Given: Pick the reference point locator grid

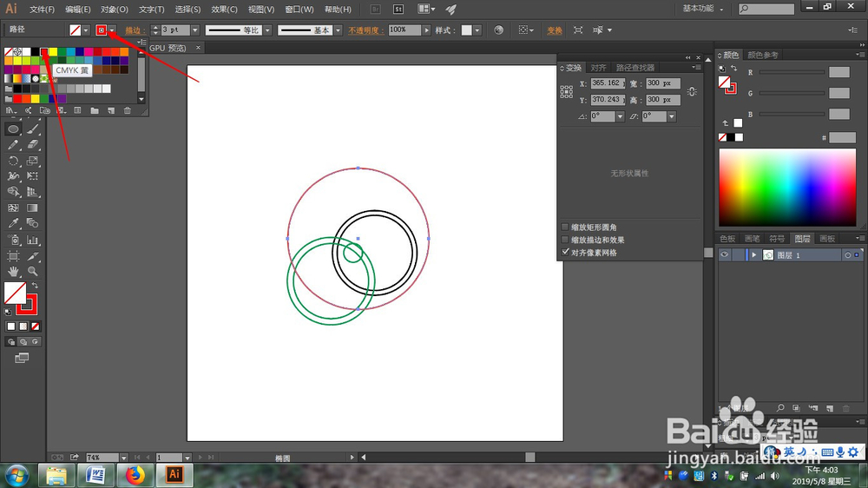Looking at the screenshot, I should tap(566, 92).
